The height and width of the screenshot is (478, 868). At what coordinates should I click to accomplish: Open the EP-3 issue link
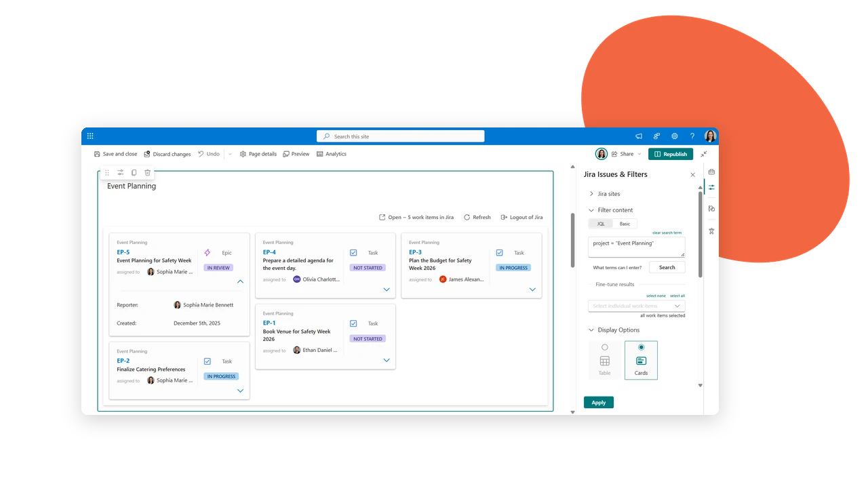[415, 252]
